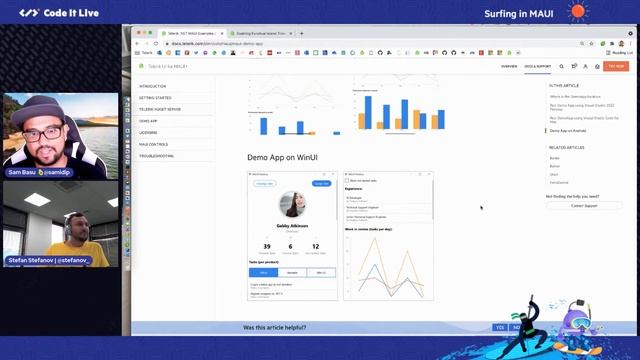640x360 pixels.
Task: Click the Contact Support button
Action: click(584, 206)
